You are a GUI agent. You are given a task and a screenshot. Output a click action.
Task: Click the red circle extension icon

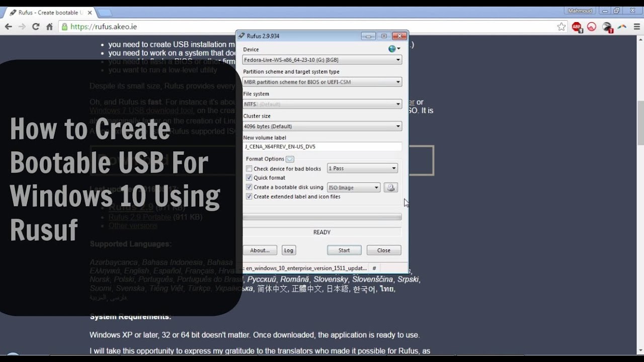pyautogui.click(x=592, y=27)
